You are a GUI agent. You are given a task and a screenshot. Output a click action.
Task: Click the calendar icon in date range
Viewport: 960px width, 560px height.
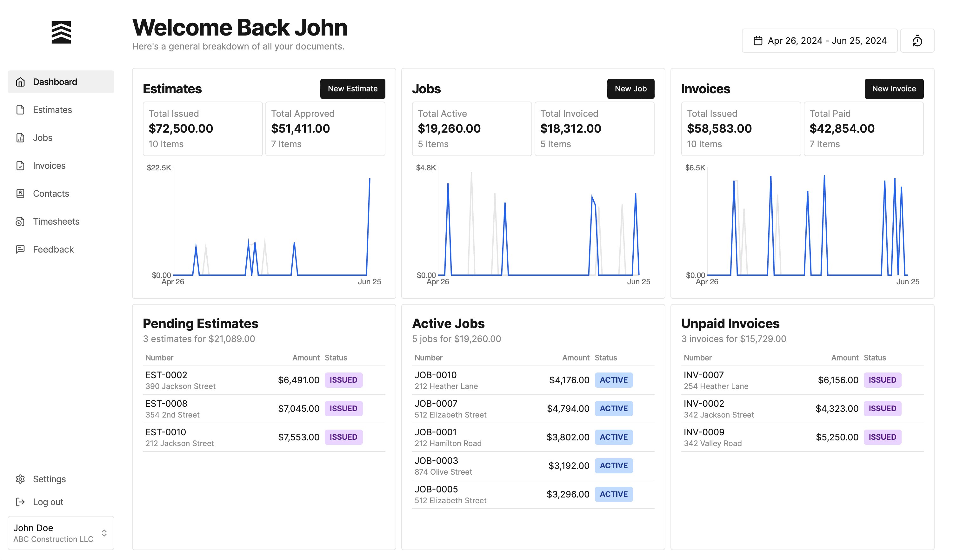[x=758, y=41]
